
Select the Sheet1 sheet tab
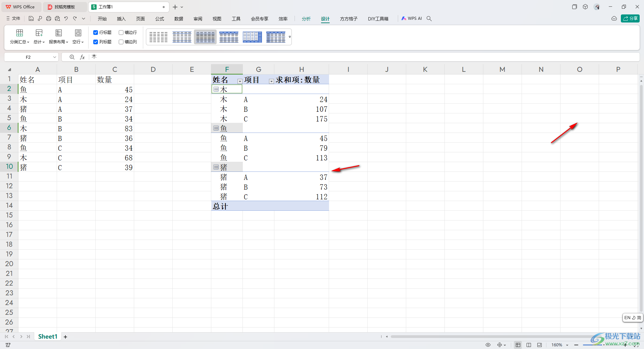pyautogui.click(x=48, y=337)
